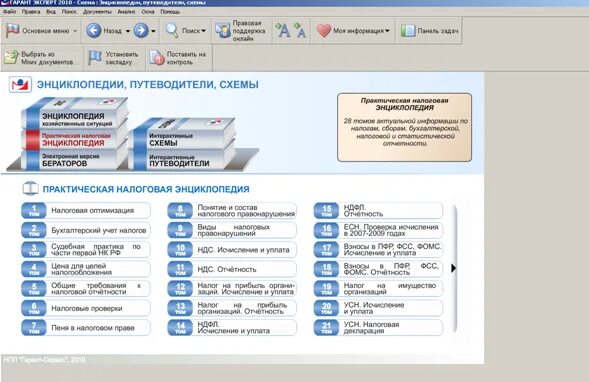The width and height of the screenshot is (589, 382).
Task: Open the Вид menu
Action: click(x=51, y=12)
